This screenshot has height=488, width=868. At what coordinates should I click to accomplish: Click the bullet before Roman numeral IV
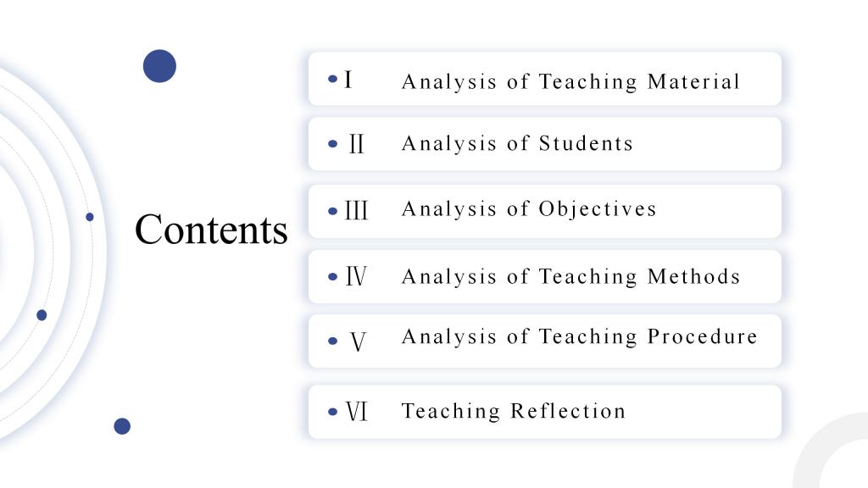click(x=332, y=277)
